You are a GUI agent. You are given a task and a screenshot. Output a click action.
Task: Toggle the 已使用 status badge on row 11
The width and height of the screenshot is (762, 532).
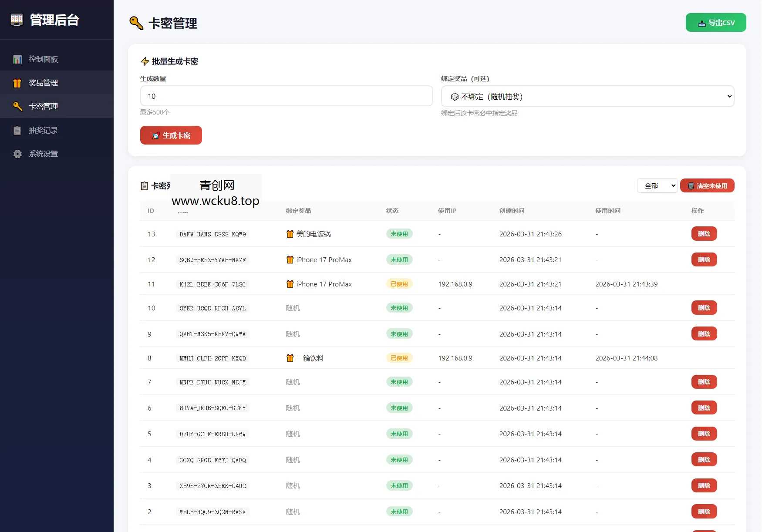coord(399,283)
